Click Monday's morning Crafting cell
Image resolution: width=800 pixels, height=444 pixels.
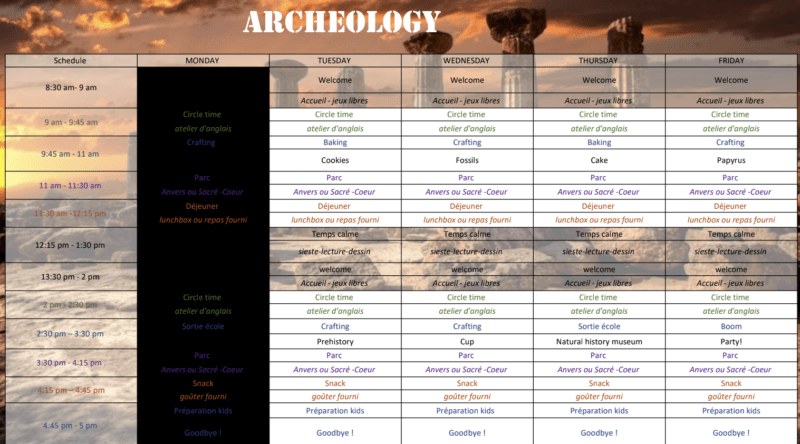point(201,142)
